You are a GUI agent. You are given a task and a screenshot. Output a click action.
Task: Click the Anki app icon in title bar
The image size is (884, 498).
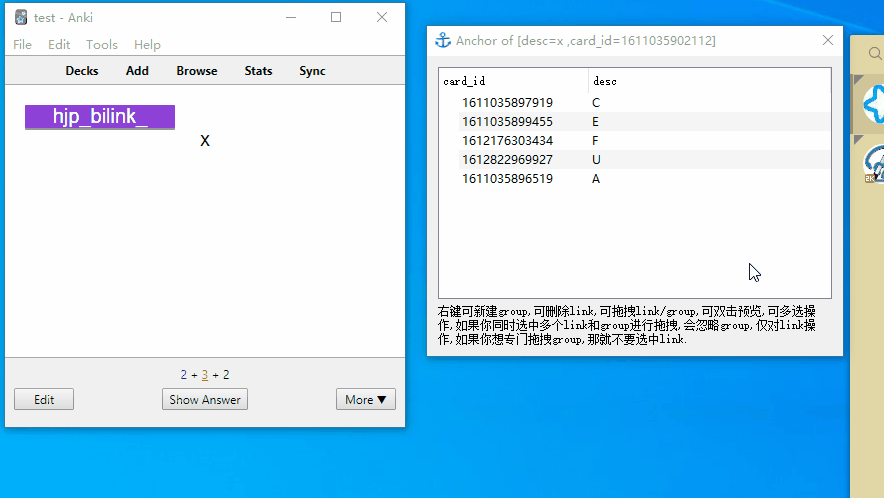click(21, 17)
